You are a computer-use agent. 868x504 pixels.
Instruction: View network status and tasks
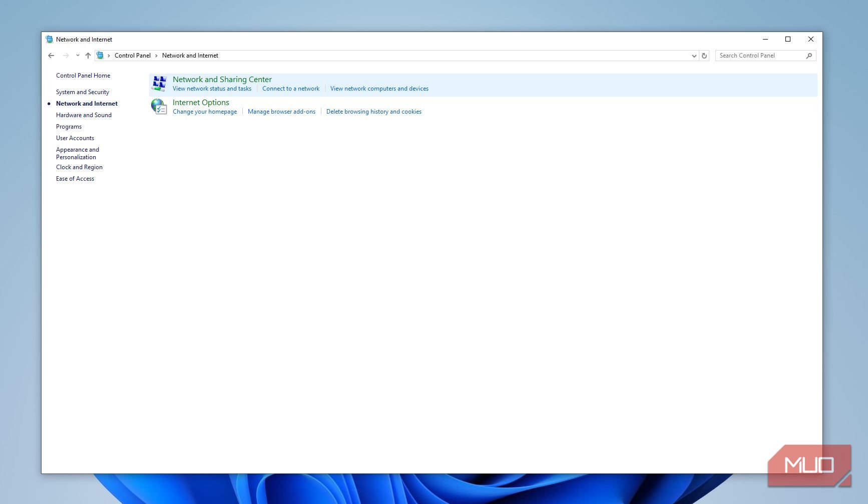click(212, 89)
